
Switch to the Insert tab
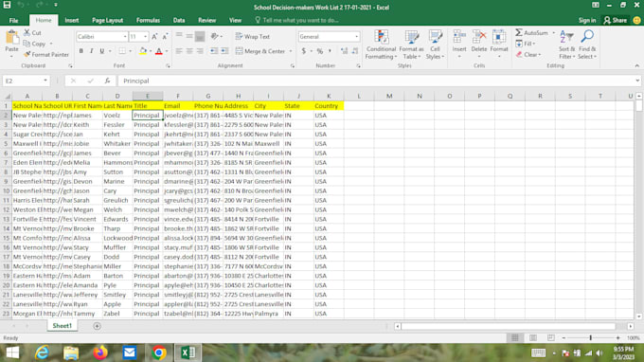(x=71, y=20)
